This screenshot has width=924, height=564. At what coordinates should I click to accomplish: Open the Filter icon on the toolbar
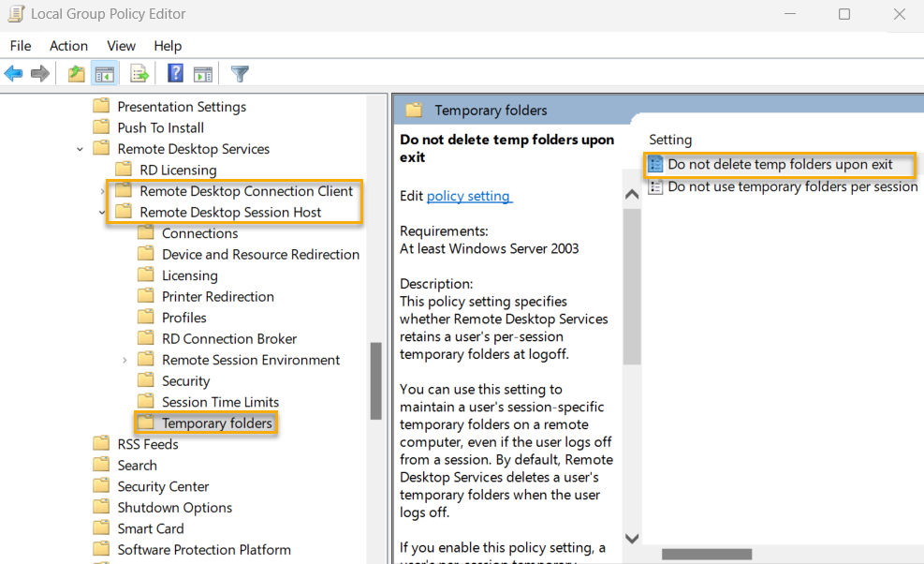click(239, 73)
